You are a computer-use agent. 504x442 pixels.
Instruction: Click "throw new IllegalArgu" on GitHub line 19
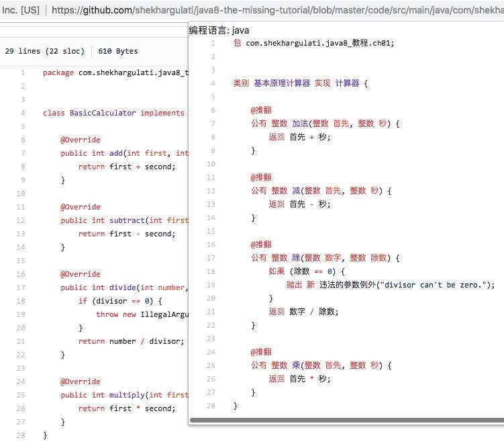point(142,314)
